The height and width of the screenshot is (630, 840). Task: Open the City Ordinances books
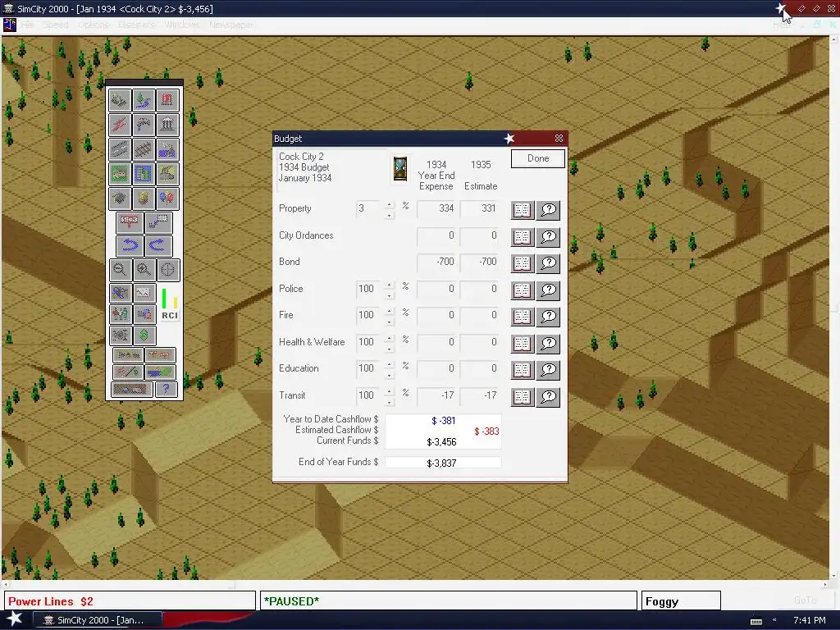[522, 236]
